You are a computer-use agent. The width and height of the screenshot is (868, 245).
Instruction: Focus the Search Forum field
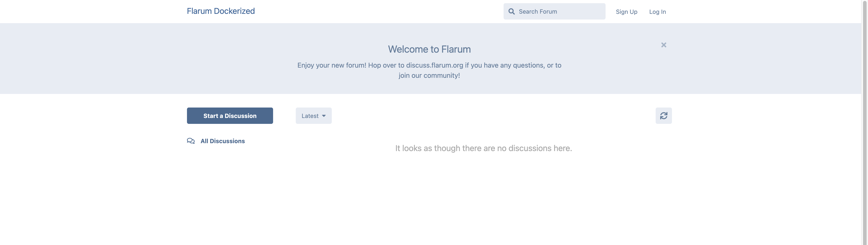(554, 12)
